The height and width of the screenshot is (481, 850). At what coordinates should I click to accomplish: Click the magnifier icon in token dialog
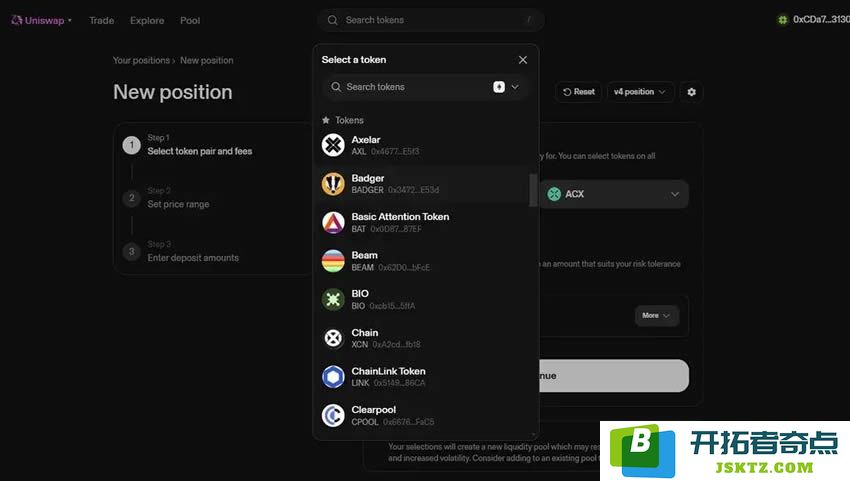coord(336,87)
